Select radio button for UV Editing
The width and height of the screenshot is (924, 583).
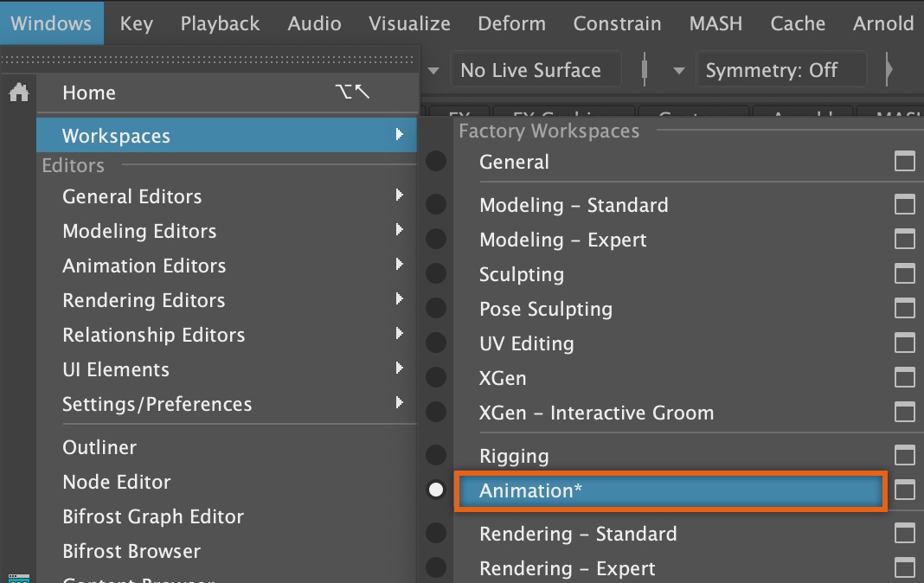pos(436,343)
